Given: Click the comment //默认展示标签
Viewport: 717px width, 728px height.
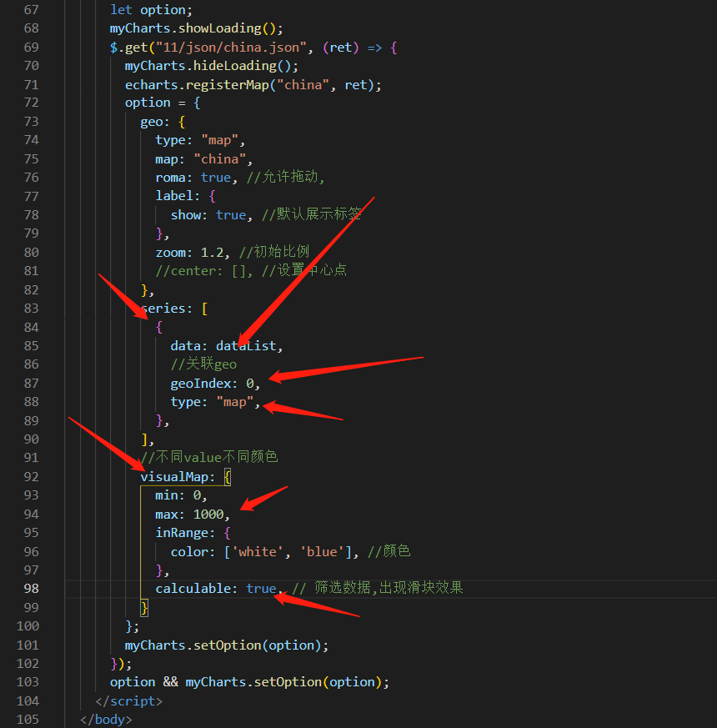Looking at the screenshot, I should tap(312, 214).
